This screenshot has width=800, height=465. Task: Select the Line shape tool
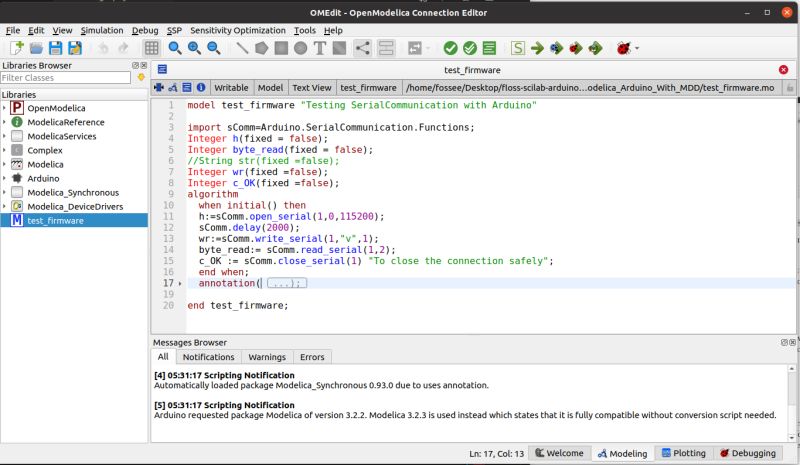tap(242, 48)
